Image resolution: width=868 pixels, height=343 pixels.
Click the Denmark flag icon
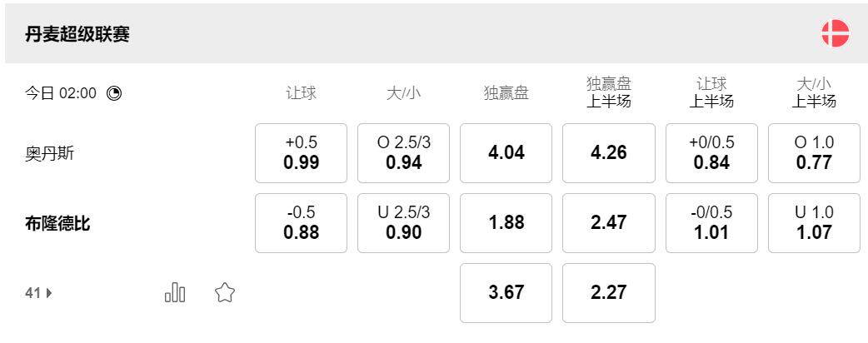[x=835, y=34]
